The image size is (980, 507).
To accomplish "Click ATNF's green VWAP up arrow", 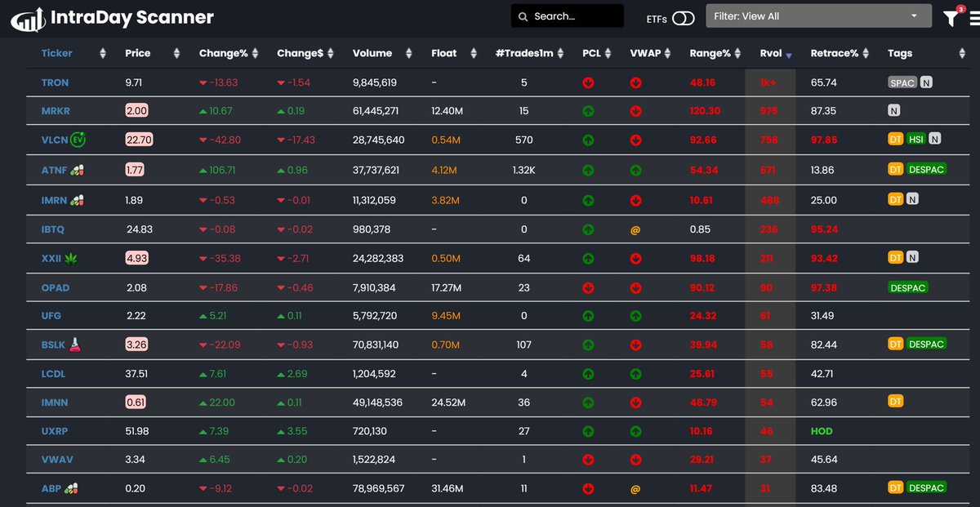I will pos(635,171).
